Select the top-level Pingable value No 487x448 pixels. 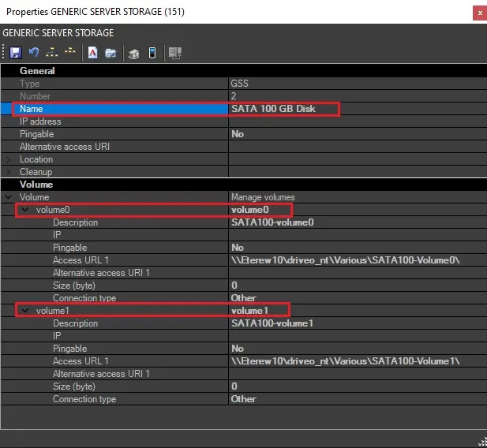[238, 134]
